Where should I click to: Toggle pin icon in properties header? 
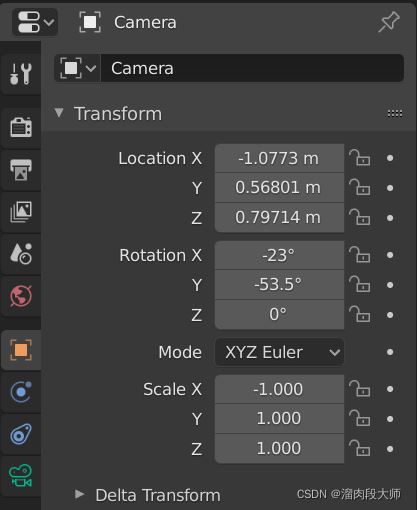tap(389, 22)
